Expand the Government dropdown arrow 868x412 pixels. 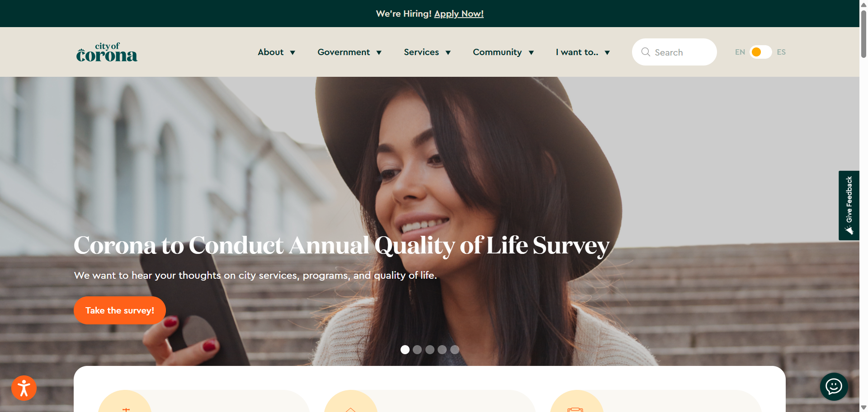pyautogui.click(x=379, y=53)
